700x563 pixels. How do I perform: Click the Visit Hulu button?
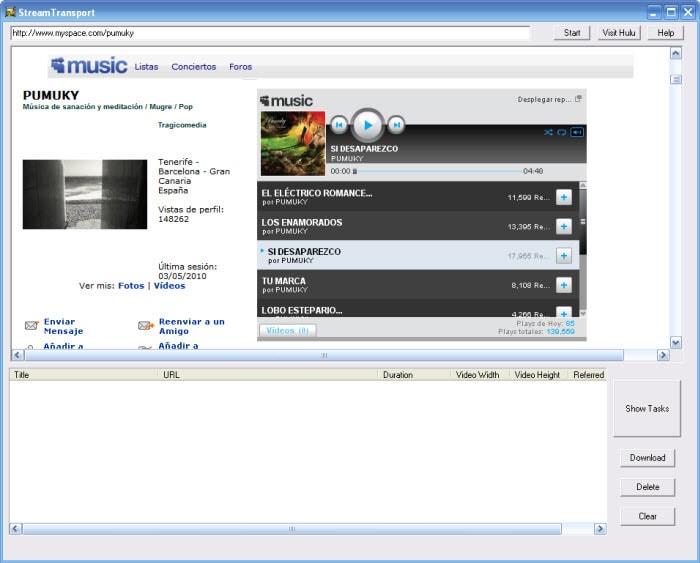click(619, 33)
